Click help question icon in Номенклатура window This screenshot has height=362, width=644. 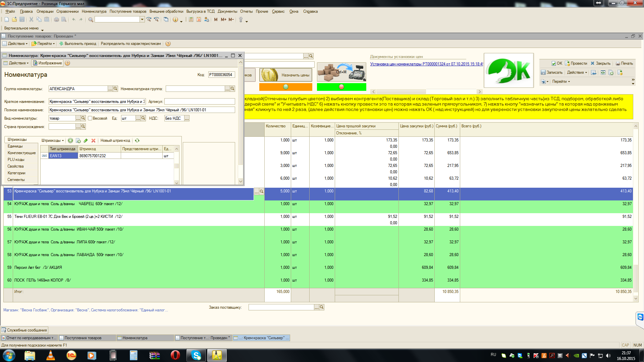[x=67, y=63]
